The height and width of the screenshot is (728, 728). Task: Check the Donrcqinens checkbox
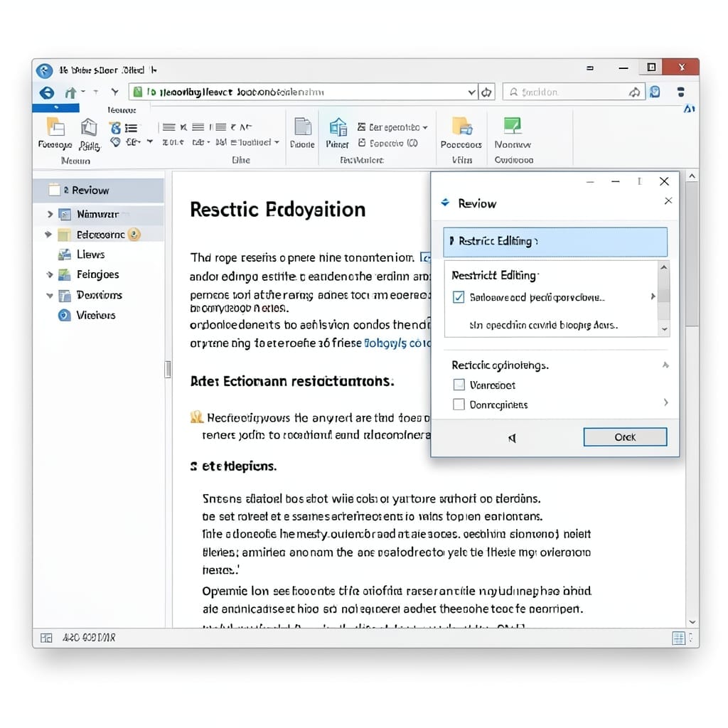pos(459,404)
